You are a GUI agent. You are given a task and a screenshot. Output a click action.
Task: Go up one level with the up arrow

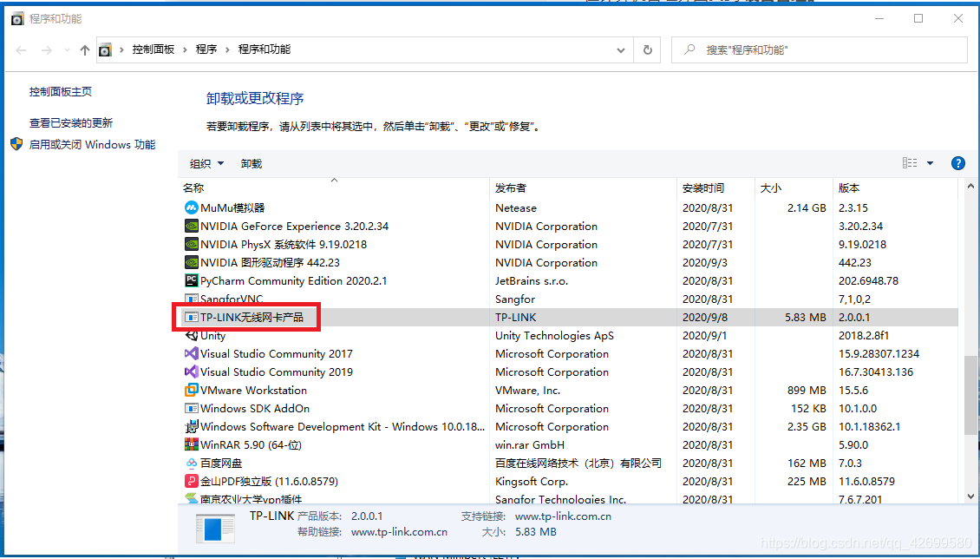click(x=84, y=50)
